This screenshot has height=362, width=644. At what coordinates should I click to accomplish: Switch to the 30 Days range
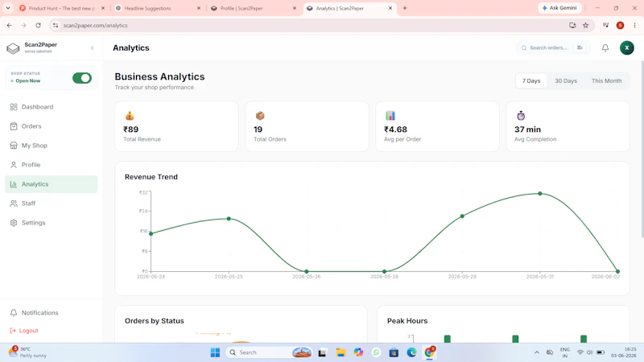566,81
